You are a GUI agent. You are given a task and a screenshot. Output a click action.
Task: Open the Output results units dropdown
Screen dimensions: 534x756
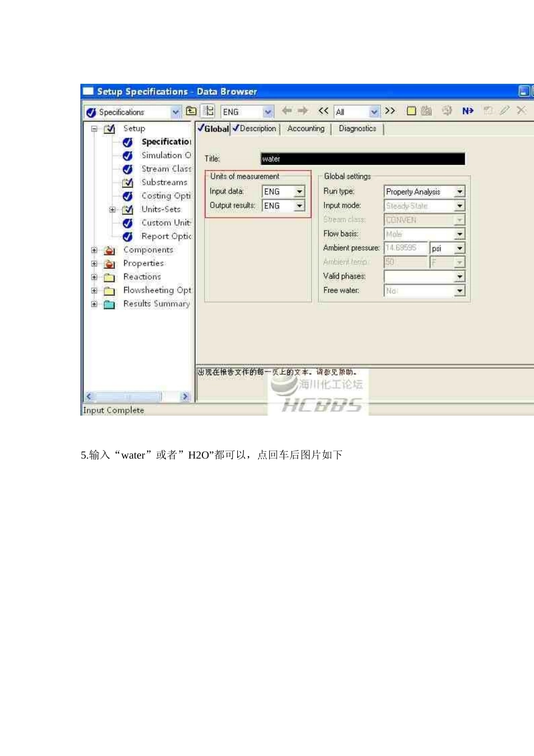coord(300,206)
